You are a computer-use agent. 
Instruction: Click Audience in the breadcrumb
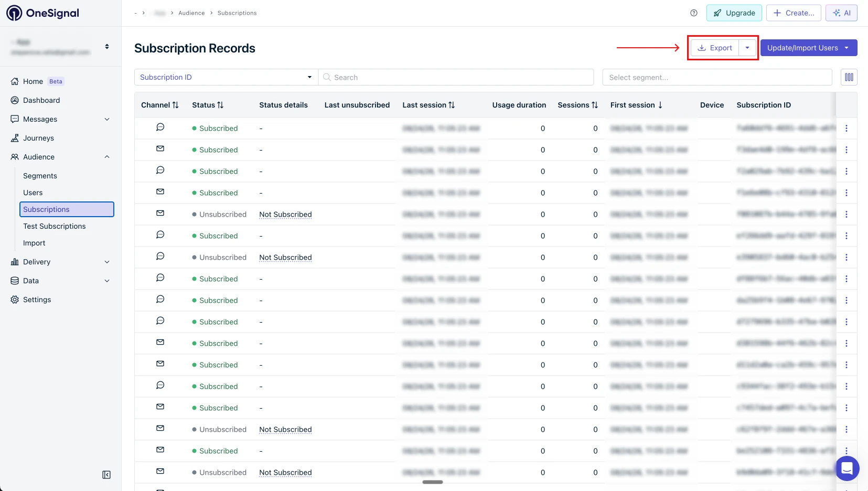tap(191, 13)
